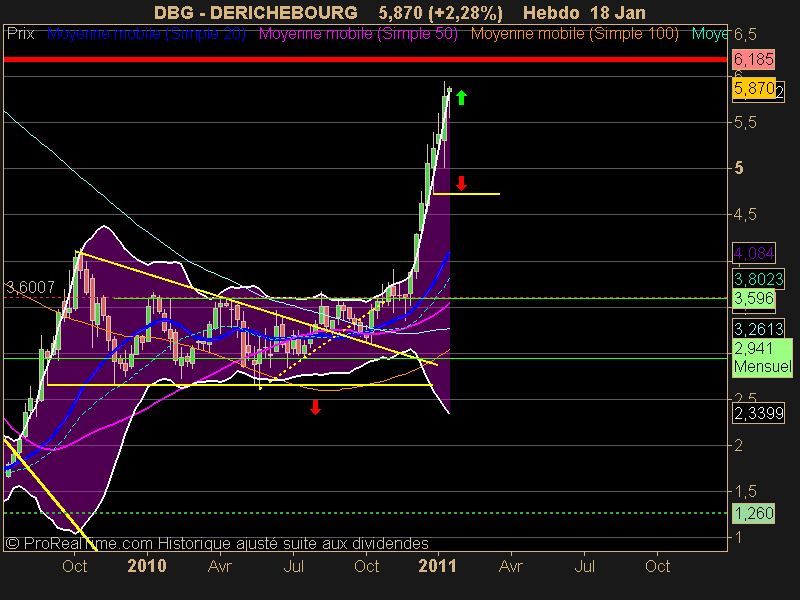The height and width of the screenshot is (600, 800).
Task: Click the '5,5' price axis label
Action: (745, 122)
